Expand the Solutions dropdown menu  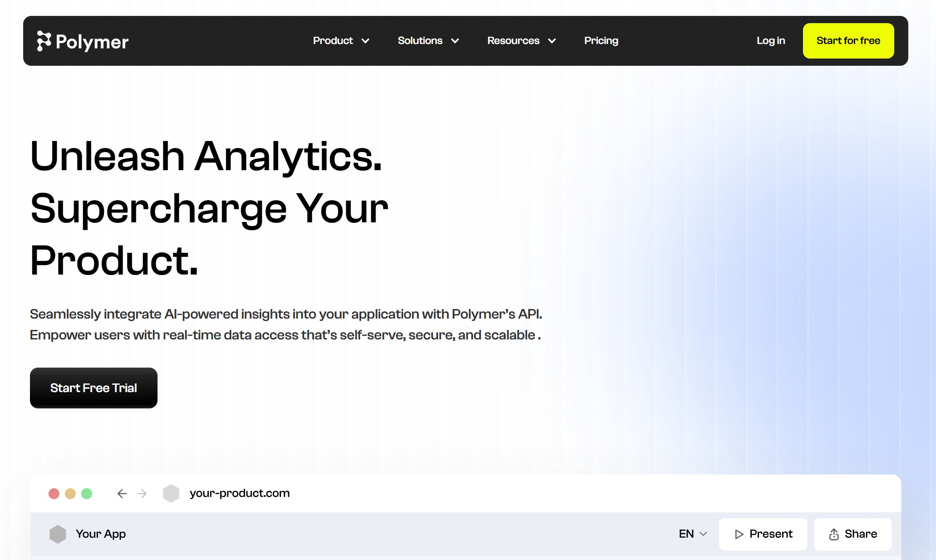(x=428, y=41)
